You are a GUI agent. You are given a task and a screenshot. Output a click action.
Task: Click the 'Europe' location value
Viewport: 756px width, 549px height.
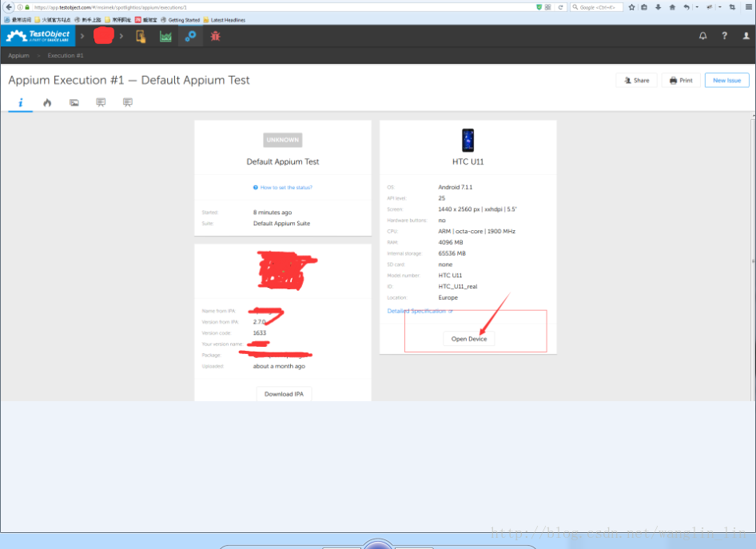click(448, 297)
